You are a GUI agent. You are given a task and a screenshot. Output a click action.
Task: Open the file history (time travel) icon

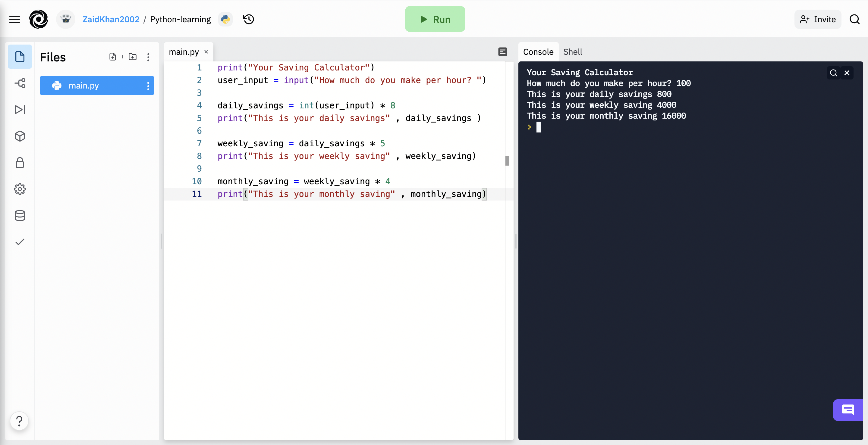(x=248, y=19)
